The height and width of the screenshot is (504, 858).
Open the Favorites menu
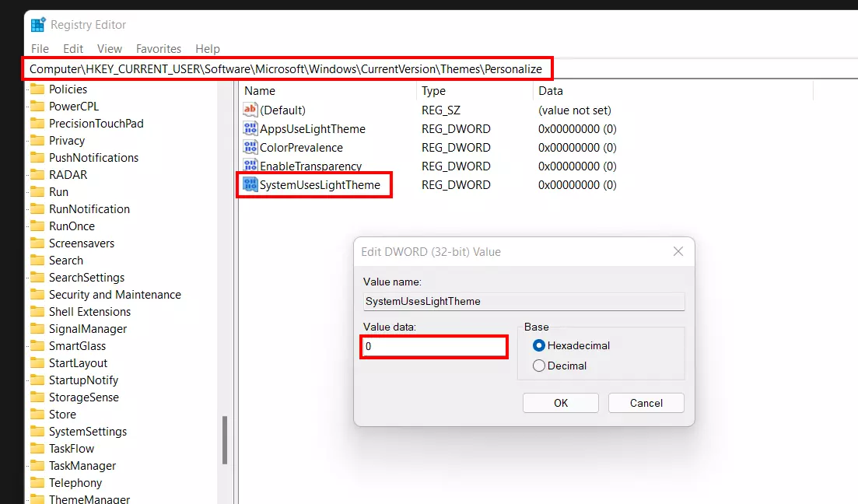159,49
